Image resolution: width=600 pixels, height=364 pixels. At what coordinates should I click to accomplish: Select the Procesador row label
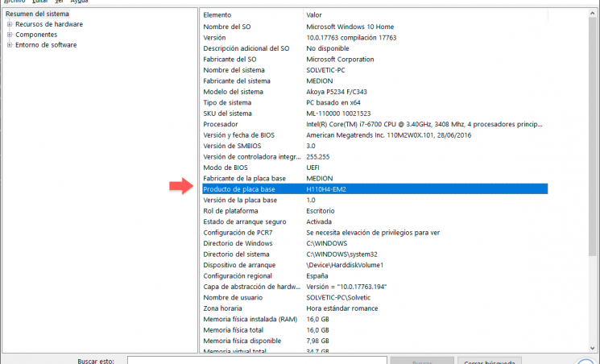pyautogui.click(x=221, y=124)
